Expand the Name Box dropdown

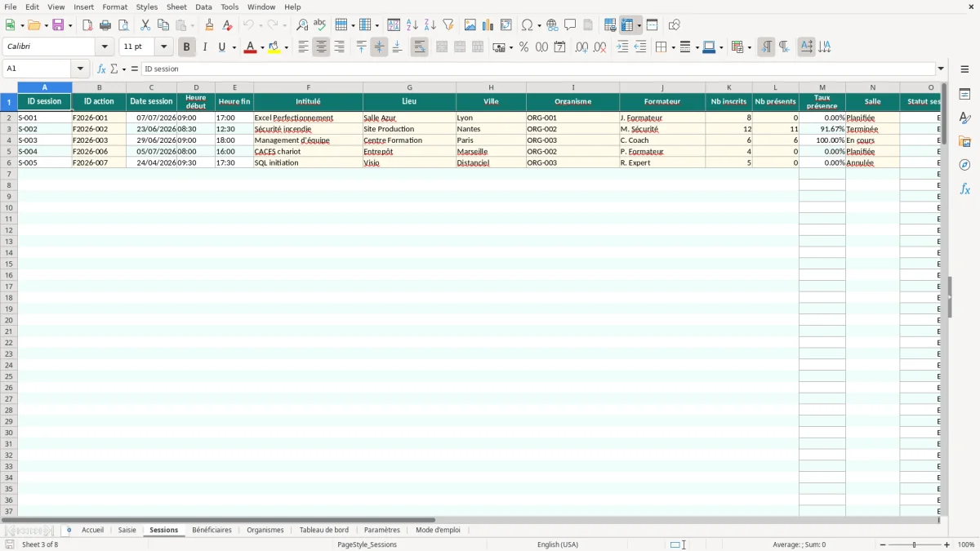coord(80,69)
